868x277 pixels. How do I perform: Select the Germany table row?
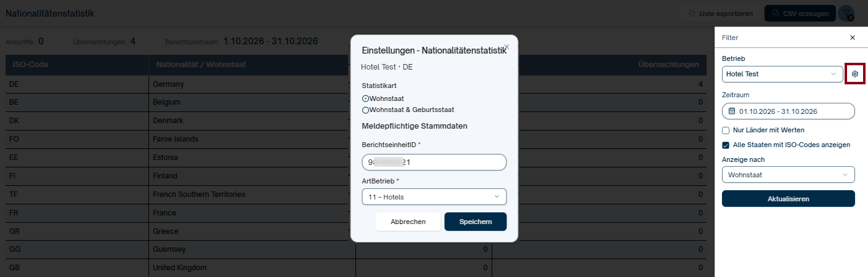[x=356, y=84]
